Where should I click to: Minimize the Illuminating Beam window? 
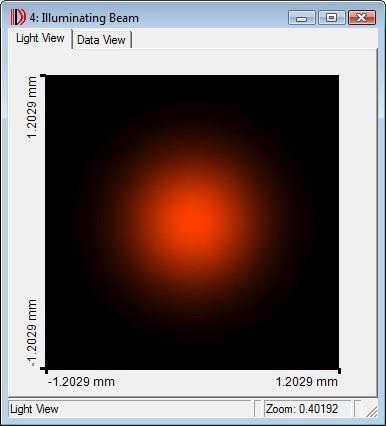pos(301,18)
